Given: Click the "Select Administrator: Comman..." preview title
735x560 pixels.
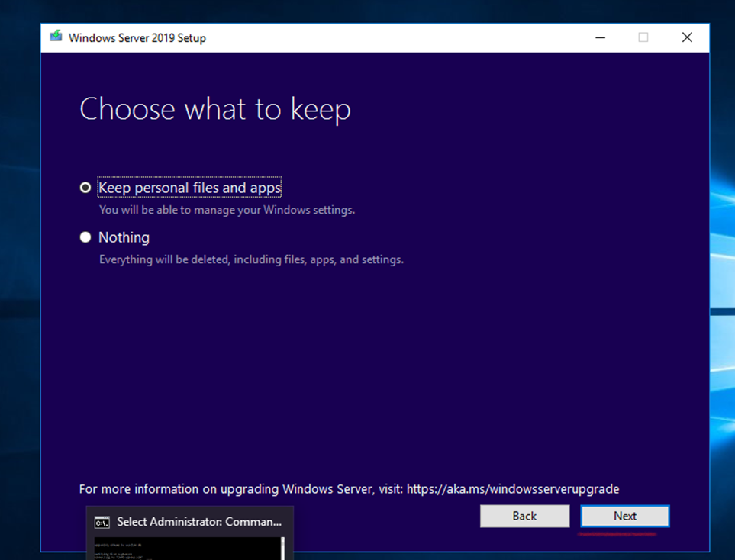Looking at the screenshot, I should (198, 523).
